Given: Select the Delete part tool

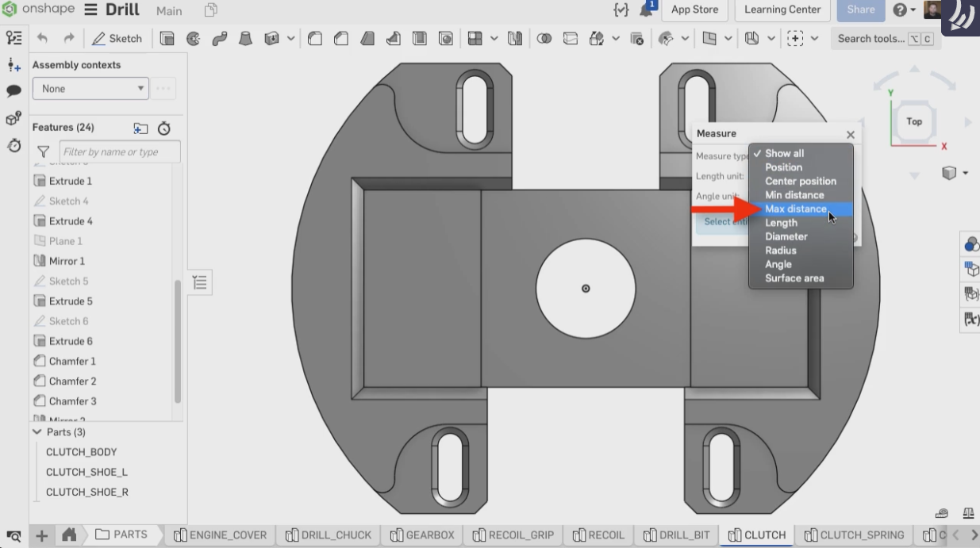Looking at the screenshot, I should pos(636,38).
